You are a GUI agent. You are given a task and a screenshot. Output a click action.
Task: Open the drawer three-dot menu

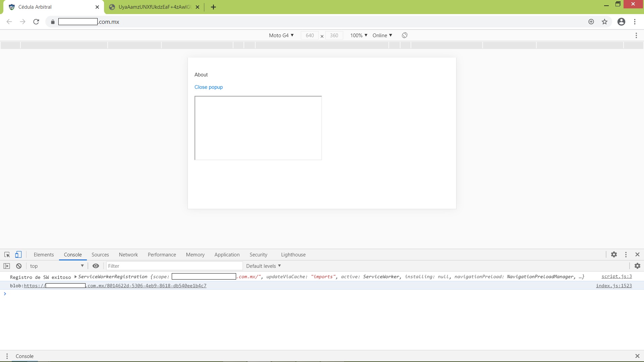7,356
